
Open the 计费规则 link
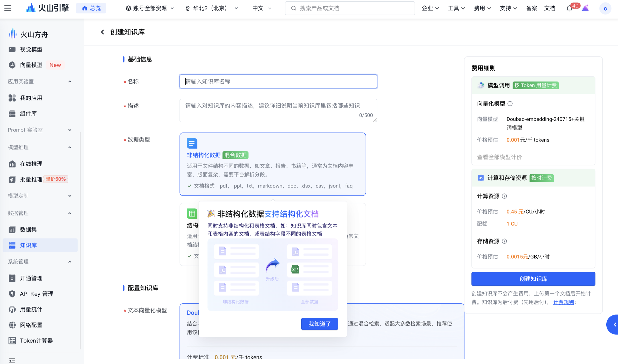tap(564, 302)
